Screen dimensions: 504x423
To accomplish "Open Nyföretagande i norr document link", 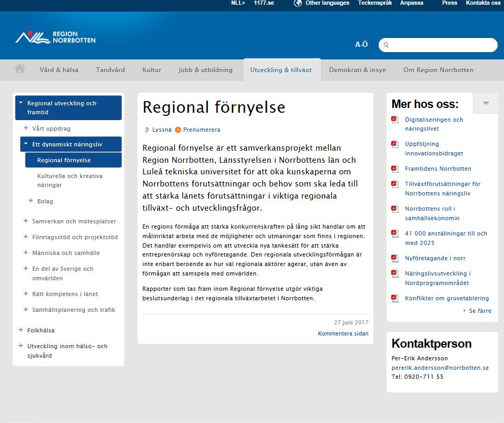I will coord(435,258).
